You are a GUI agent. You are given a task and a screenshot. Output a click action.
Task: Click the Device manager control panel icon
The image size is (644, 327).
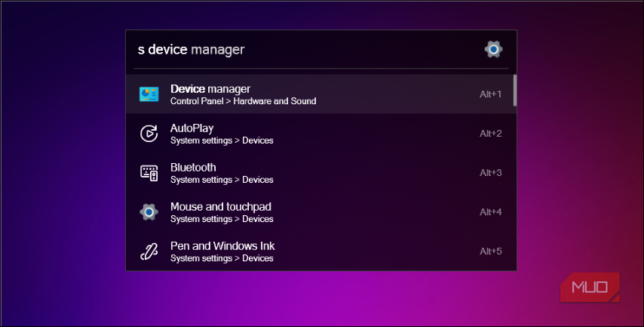click(x=149, y=94)
